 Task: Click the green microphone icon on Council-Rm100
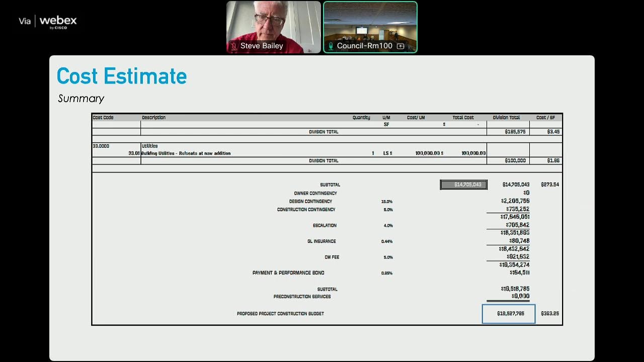click(x=331, y=46)
